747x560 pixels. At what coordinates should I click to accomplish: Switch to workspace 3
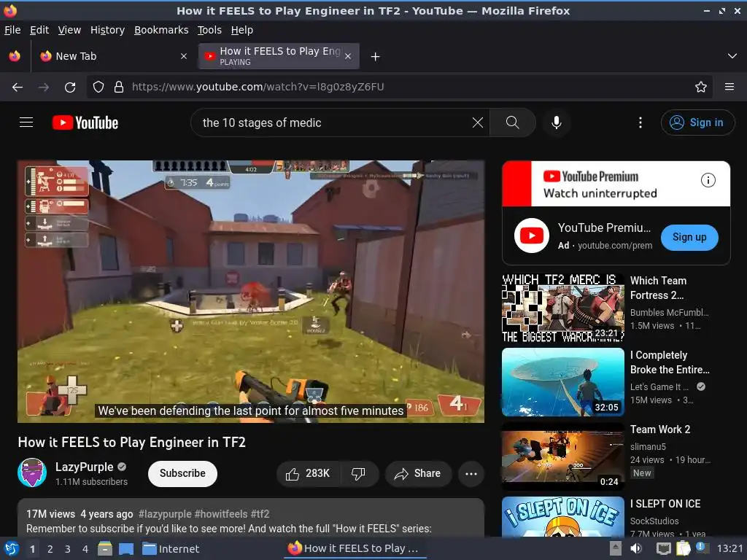pyautogui.click(x=68, y=549)
